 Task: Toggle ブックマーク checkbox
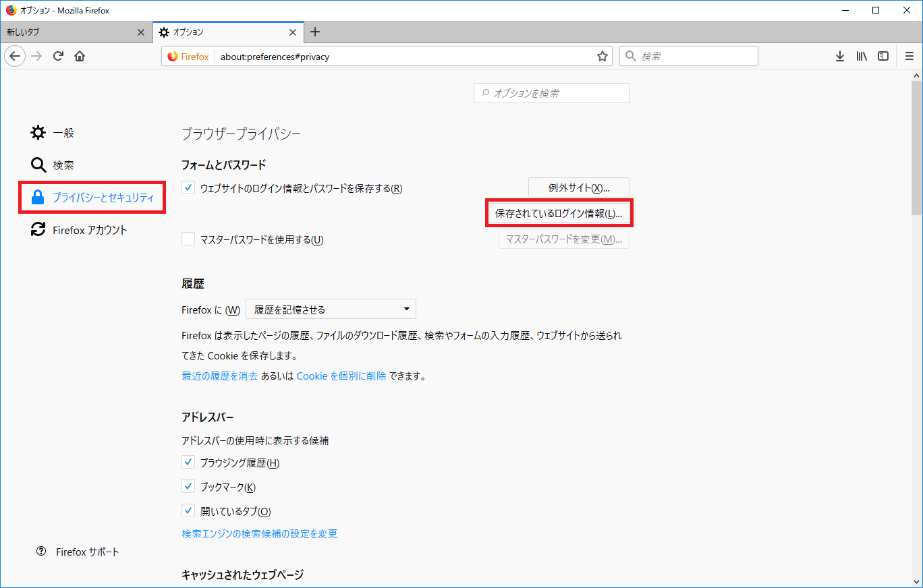coord(188,487)
